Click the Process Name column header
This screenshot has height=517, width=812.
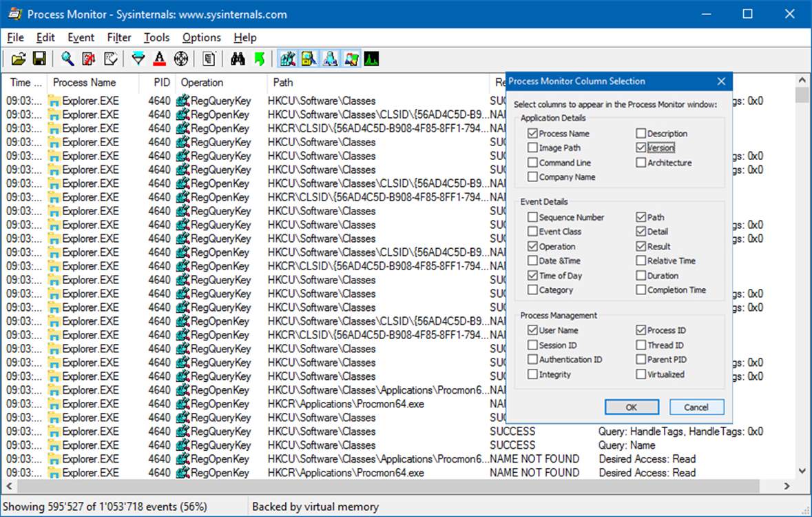(x=93, y=83)
